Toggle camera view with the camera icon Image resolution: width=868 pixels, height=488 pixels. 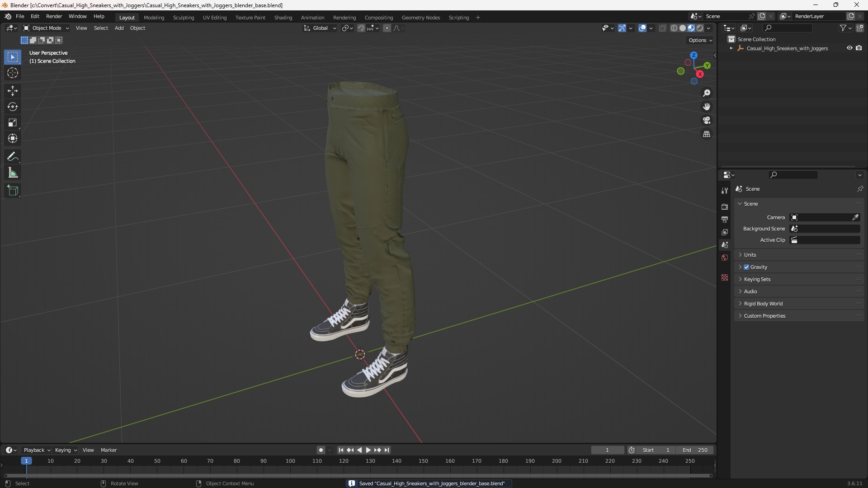[x=707, y=120]
